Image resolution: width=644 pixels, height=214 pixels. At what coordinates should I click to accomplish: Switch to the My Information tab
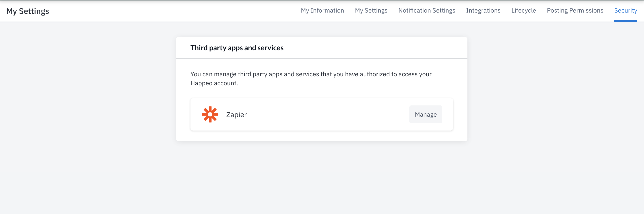[322, 11]
